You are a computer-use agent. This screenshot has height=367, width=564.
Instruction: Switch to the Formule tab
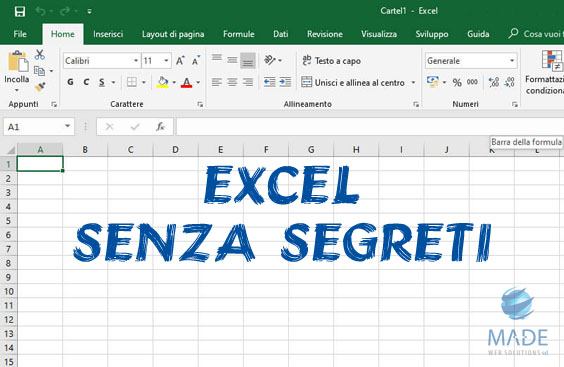pyautogui.click(x=238, y=34)
